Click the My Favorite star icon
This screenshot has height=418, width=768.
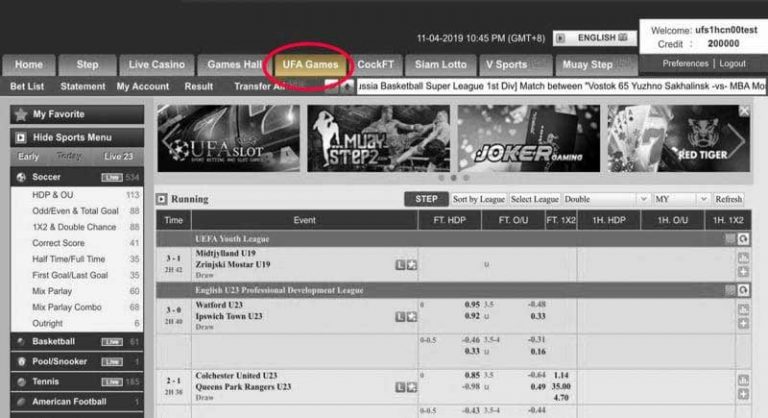[21, 115]
